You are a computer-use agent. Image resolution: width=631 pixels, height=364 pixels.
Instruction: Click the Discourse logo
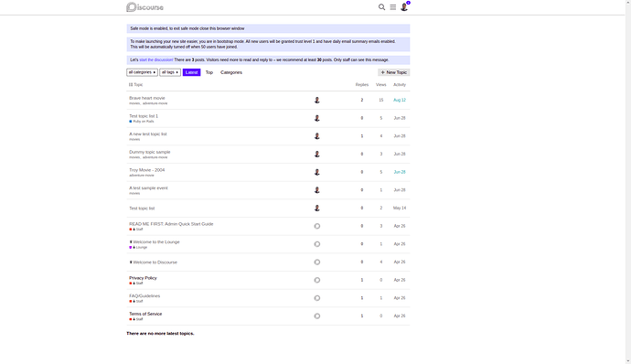pyautogui.click(x=144, y=6)
